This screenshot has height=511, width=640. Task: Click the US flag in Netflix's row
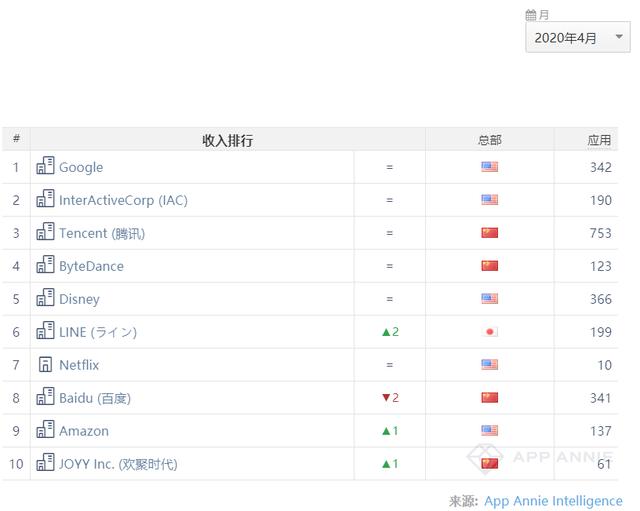point(489,365)
